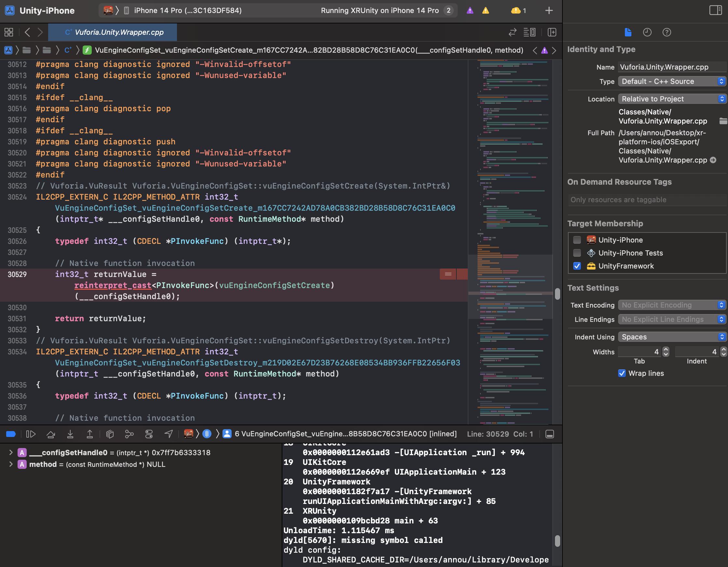Screen dimensions: 728x567
Task: Click the Indent width stepper
Action: (x=723, y=351)
